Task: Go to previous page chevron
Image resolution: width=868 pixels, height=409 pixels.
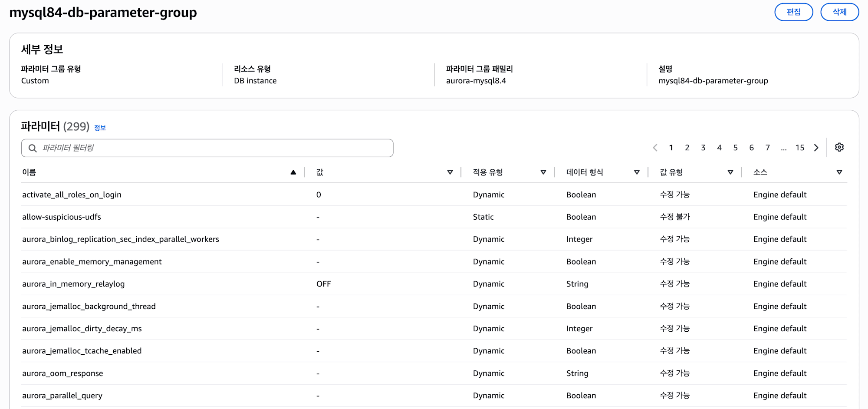Action: 655,148
